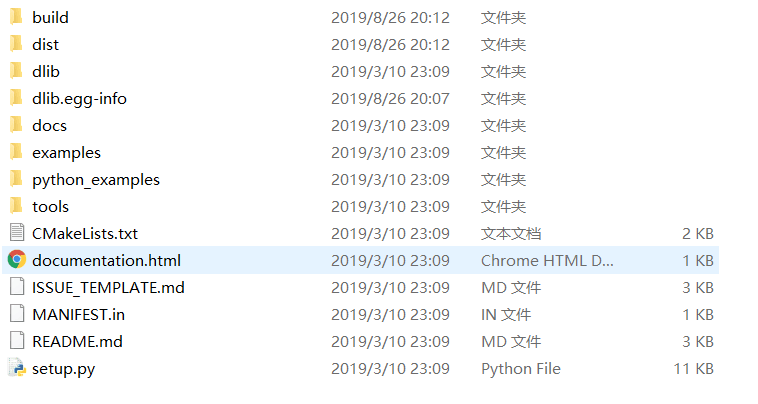Screen dimensions: 758x404
Task: Select the tools folder icon
Action: coord(15,206)
